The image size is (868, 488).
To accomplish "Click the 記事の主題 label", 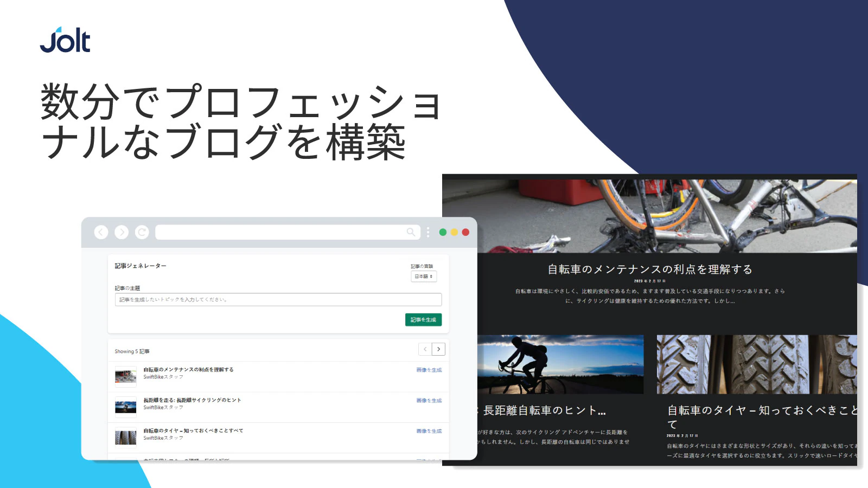I will point(127,288).
